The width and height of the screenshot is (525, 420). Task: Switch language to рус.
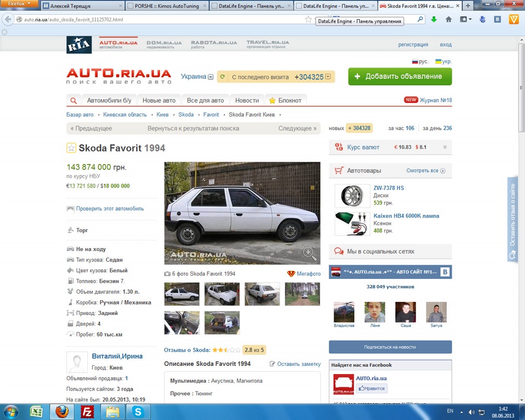tap(420, 62)
